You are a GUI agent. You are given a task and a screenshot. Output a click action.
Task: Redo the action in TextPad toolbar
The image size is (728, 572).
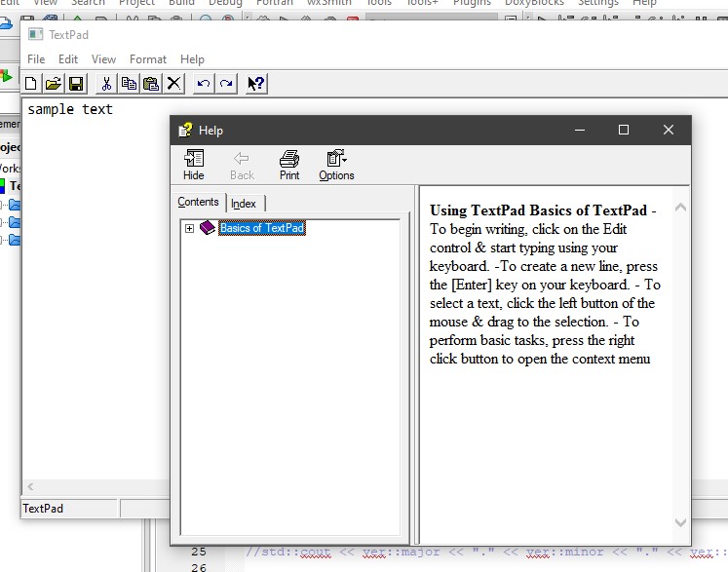point(226,84)
